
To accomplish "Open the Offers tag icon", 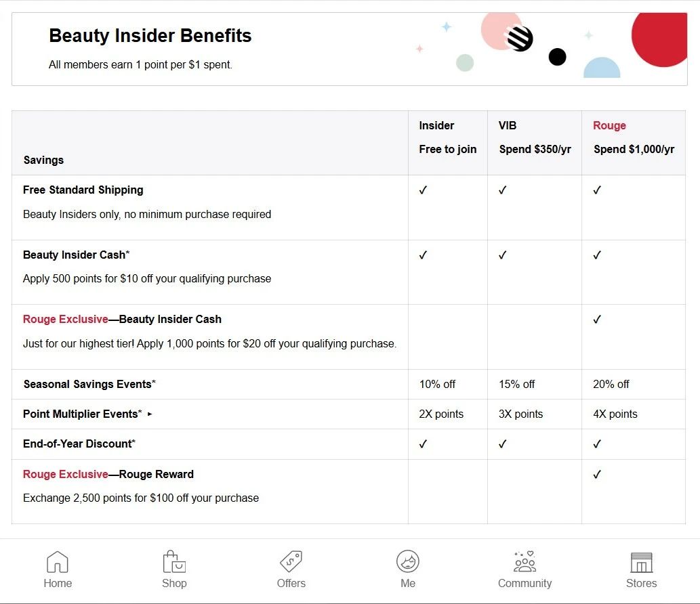I will (x=291, y=562).
